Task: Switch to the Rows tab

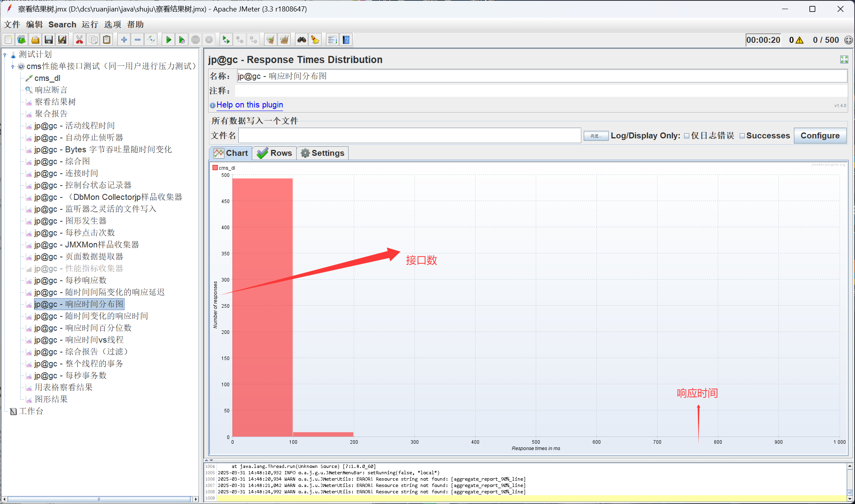Action: pos(274,153)
